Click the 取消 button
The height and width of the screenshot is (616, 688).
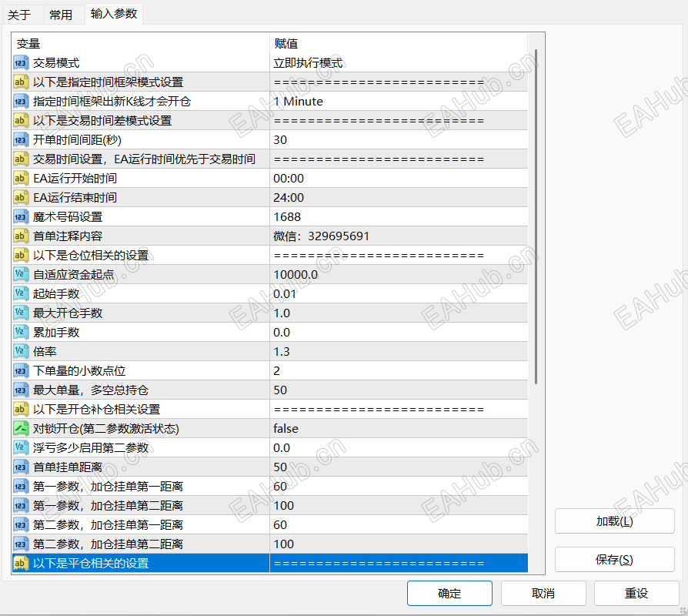point(543,593)
